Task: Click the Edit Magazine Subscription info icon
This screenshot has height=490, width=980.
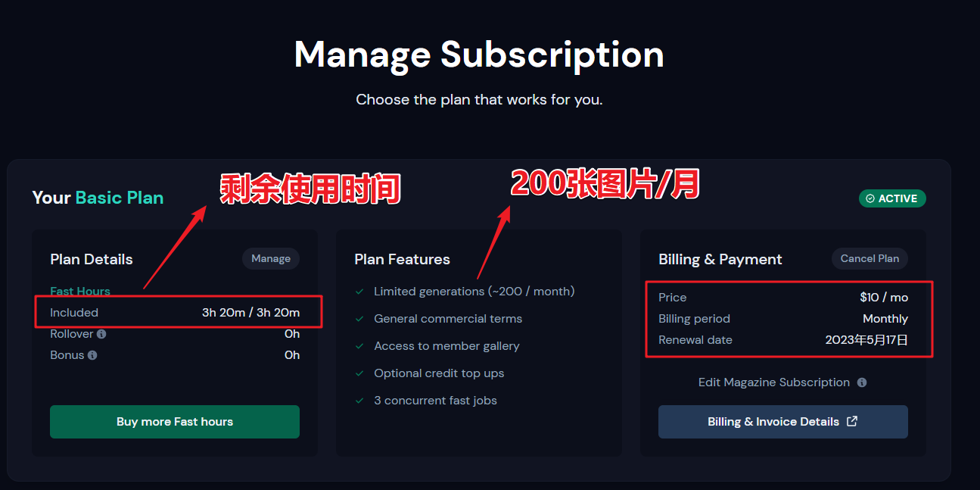Action: [x=862, y=382]
